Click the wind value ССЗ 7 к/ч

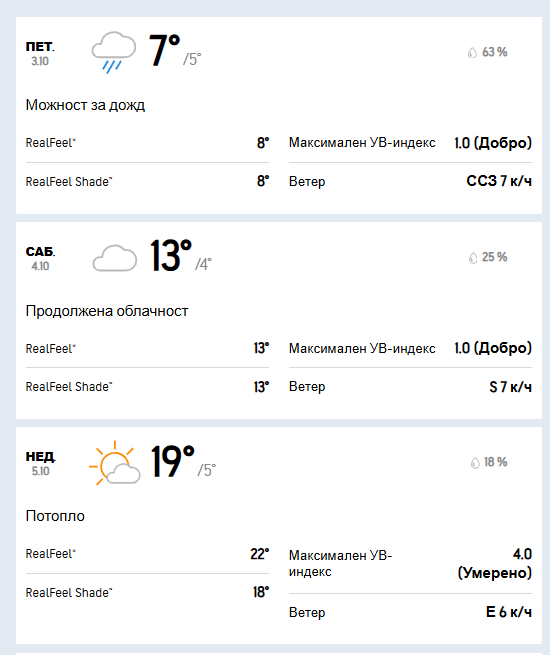(499, 181)
